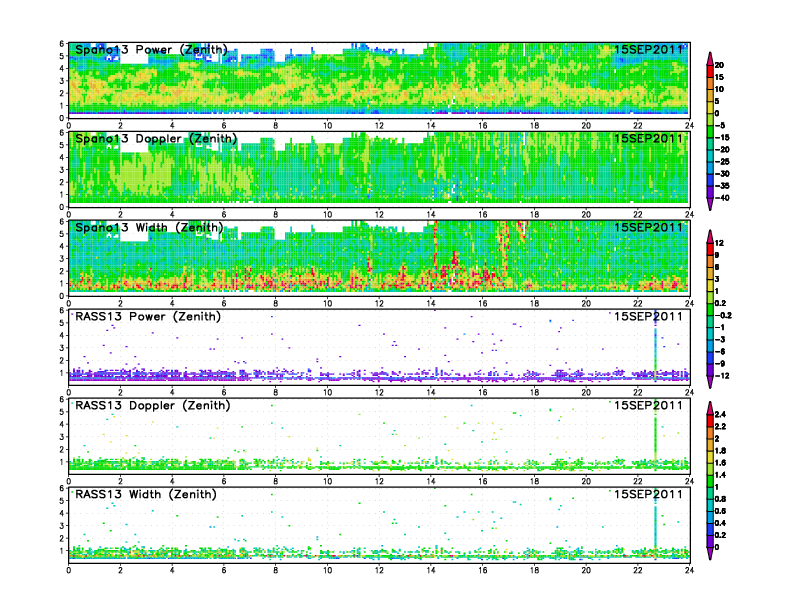Click the "-40" label on top colorbar

pos(722,198)
